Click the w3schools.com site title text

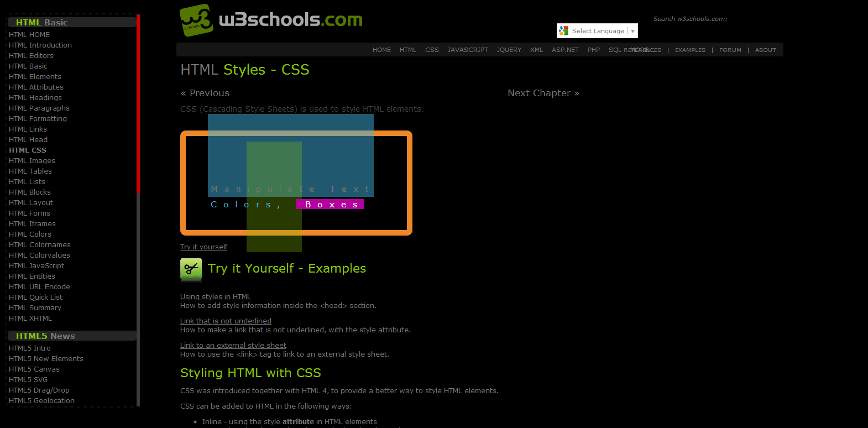[291, 20]
